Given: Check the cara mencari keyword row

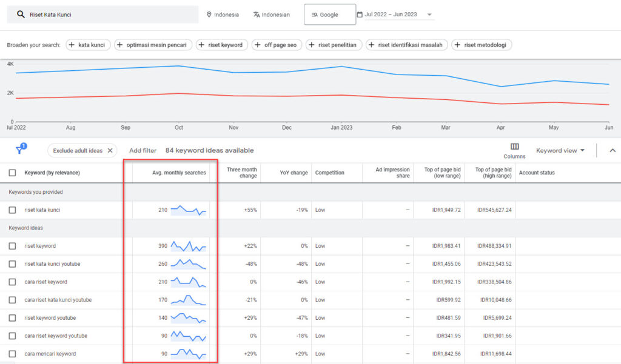Looking at the screenshot, I should click(x=12, y=354).
